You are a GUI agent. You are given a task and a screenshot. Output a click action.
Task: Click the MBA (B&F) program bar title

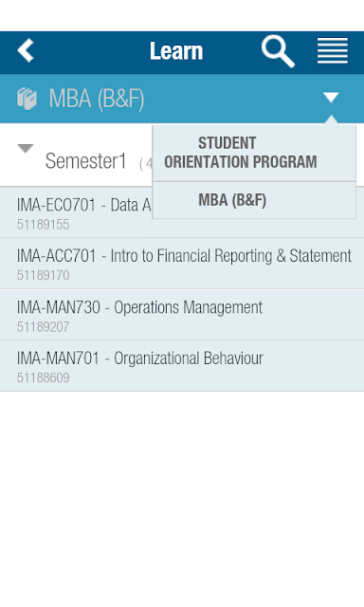click(x=97, y=99)
